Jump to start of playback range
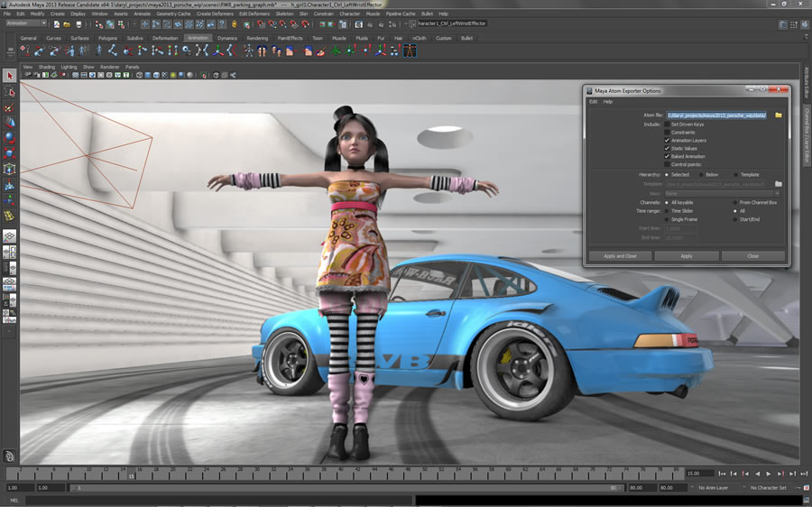 (722, 474)
